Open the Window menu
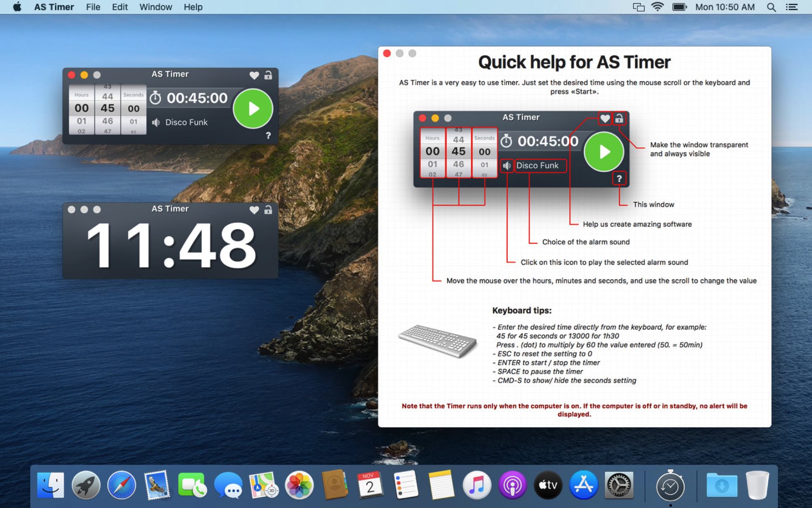Screen dimensions: 812x508 click(156, 7)
